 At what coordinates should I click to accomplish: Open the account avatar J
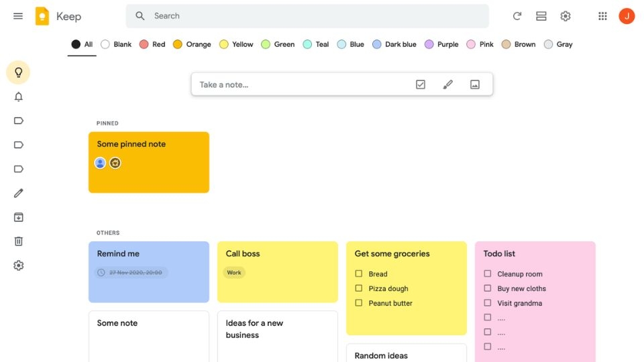coord(627,16)
